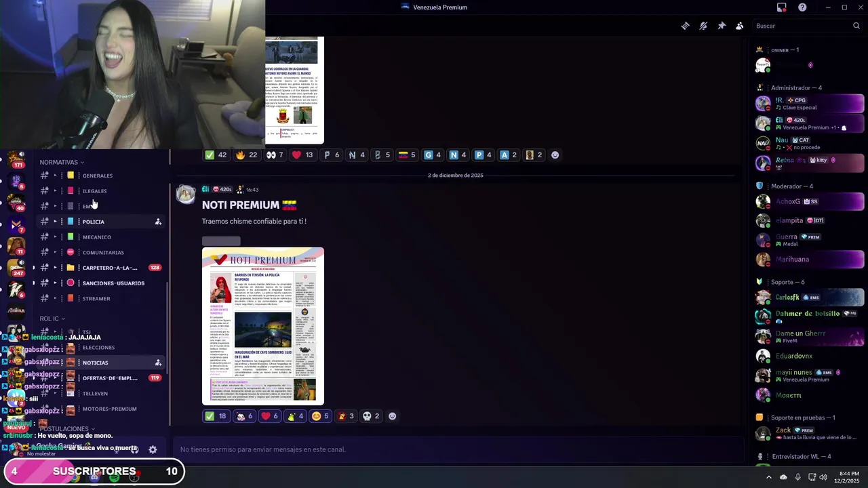Toggle blue A reaction with 2
This screenshot has width=868, height=488.
point(509,155)
